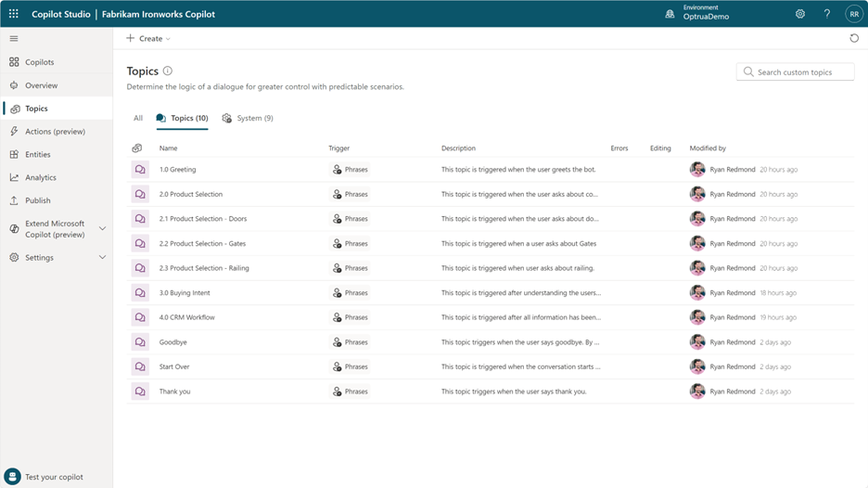Switch to the All tab

coord(138,118)
